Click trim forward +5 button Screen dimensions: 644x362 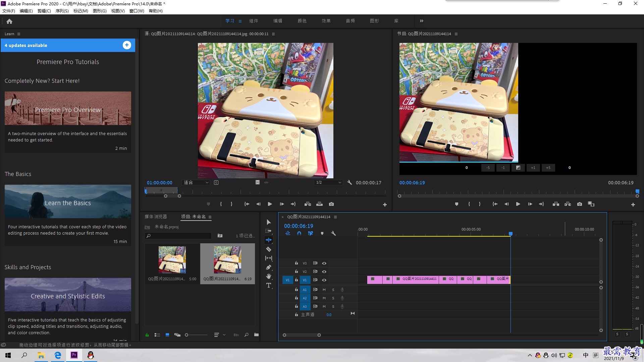[548, 168]
